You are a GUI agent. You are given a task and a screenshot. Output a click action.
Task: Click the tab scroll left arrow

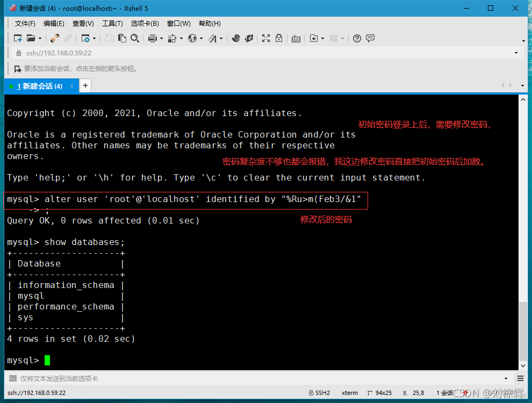[x=503, y=85]
